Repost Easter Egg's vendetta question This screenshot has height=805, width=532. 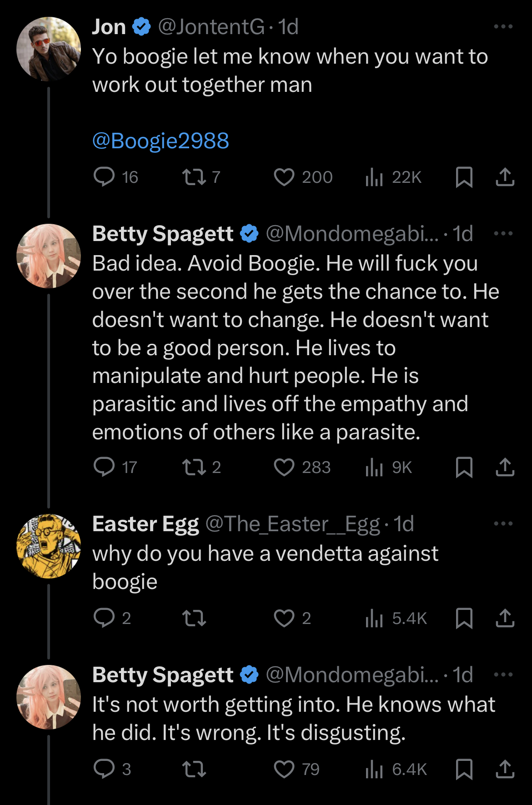pos(194,618)
